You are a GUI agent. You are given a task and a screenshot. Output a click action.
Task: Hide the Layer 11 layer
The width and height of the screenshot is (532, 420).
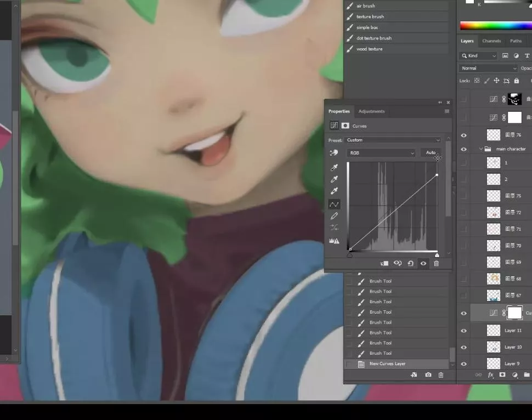tap(464, 331)
